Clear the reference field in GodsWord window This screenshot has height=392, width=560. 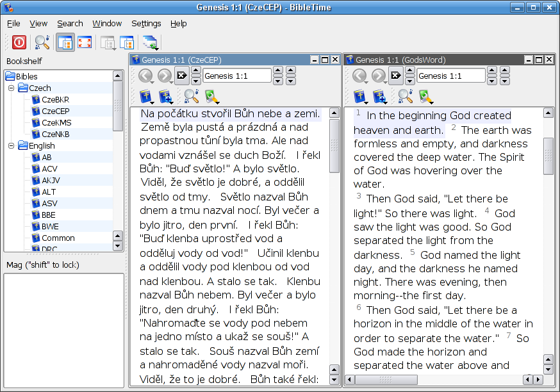[x=396, y=76]
